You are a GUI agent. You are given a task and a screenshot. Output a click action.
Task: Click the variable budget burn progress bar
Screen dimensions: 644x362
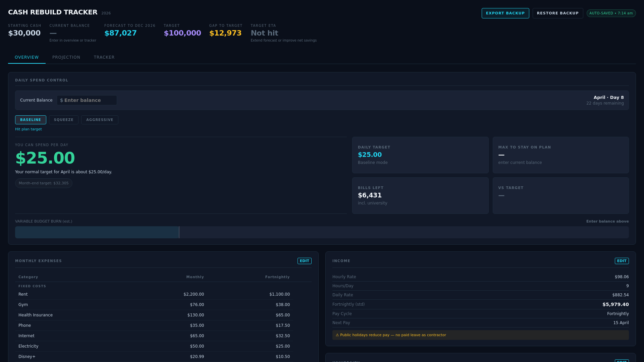click(x=322, y=232)
